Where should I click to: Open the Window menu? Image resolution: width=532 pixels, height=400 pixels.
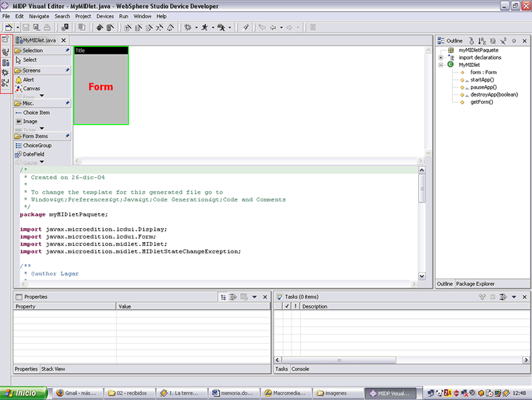(142, 16)
